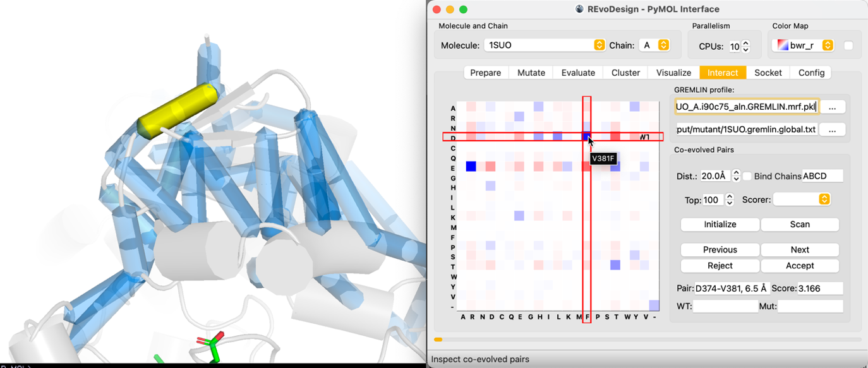Click the Bind Chains ABCD text field
Viewport: 868px width, 368px height.
click(x=823, y=176)
